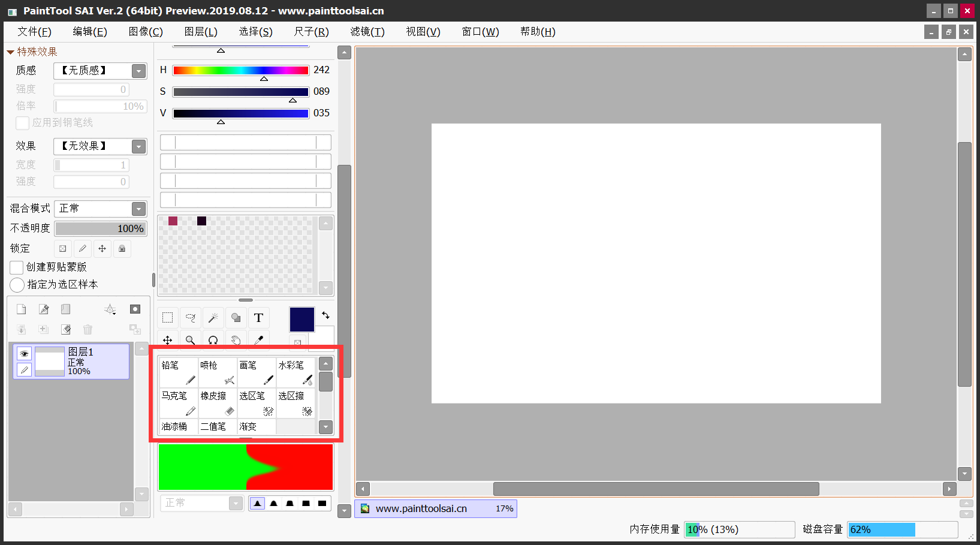Image resolution: width=980 pixels, height=545 pixels.
Task: Select the sharpest peaked brush edge shape
Action: (257, 503)
